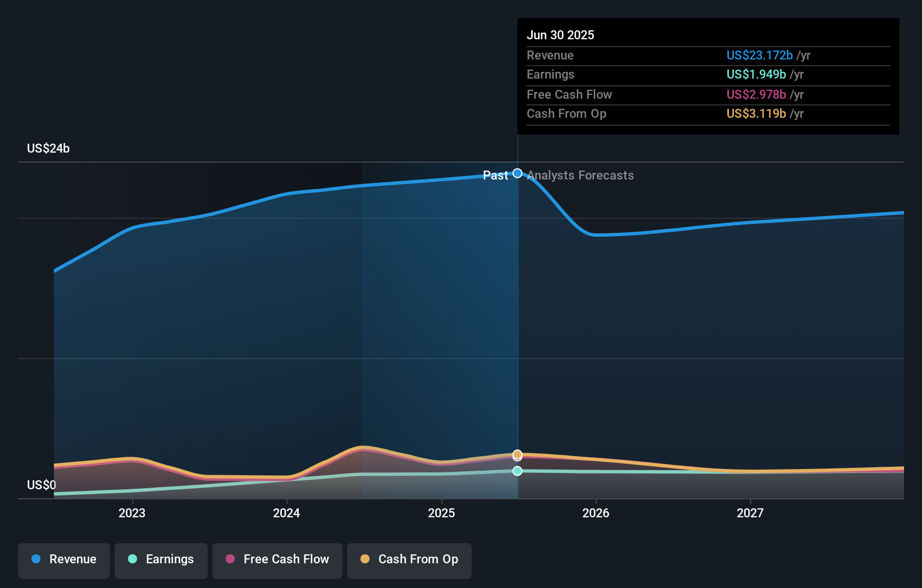This screenshot has width=922, height=588.
Task: Click the US$0 y-axis label
Action: (42, 485)
